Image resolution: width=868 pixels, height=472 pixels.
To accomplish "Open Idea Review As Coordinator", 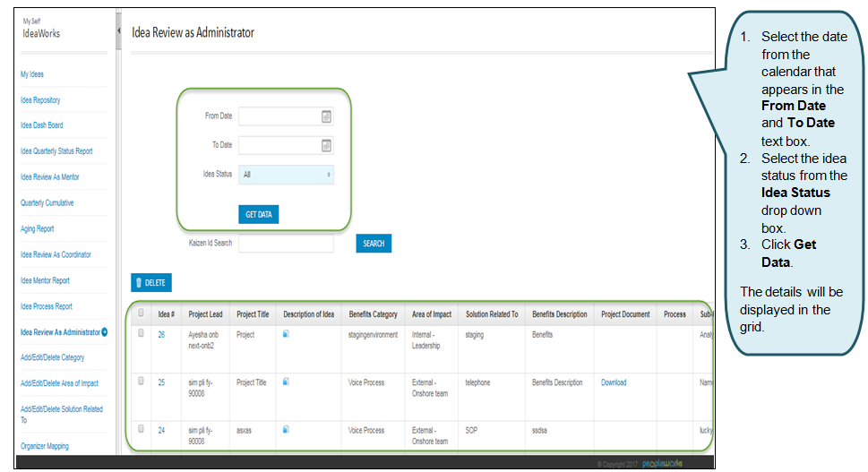I will tap(56, 254).
